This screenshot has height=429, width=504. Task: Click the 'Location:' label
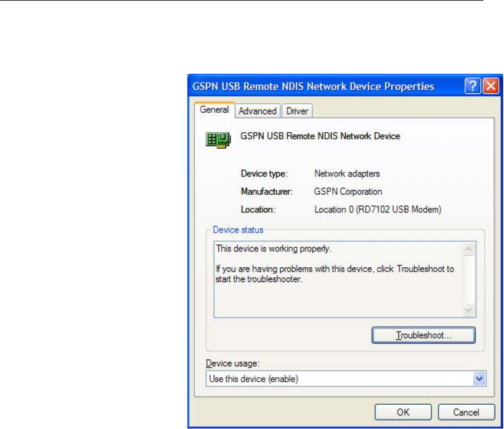258,209
